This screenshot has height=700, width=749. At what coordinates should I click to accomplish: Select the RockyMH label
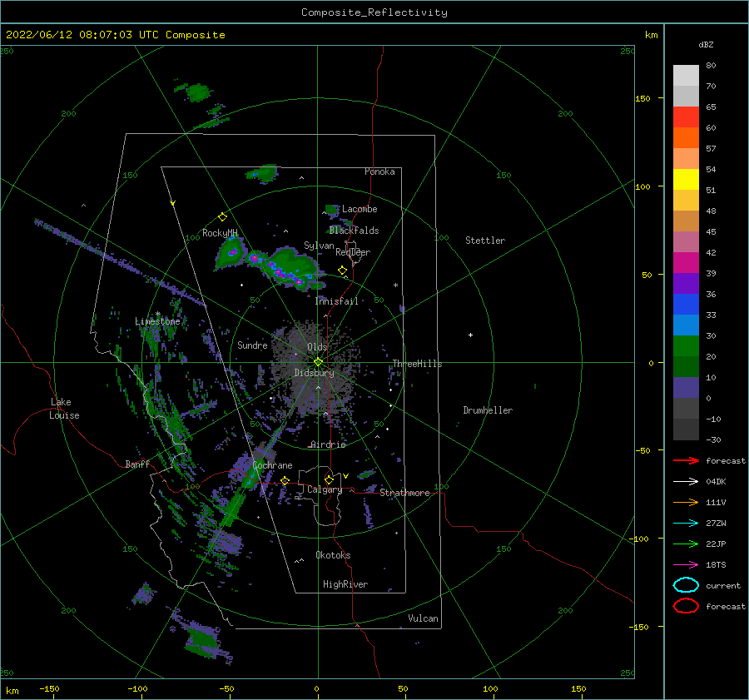pyautogui.click(x=220, y=233)
